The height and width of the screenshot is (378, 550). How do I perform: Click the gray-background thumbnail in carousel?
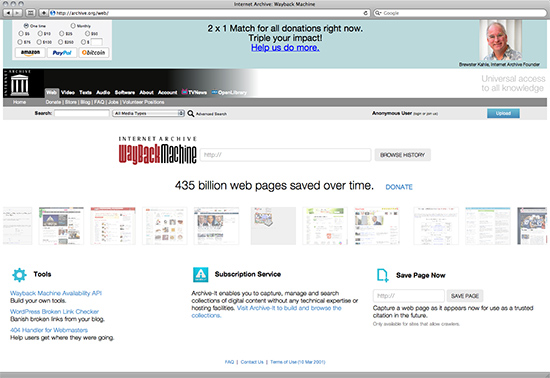273,226
